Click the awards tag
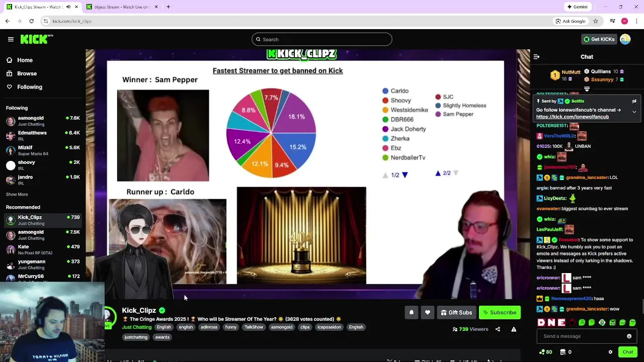 click(x=163, y=337)
